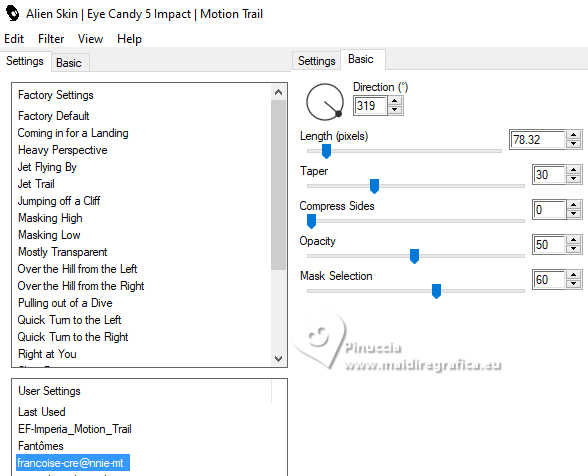Decrease Opacity with the down arrow
The image size is (588, 476).
click(x=573, y=249)
